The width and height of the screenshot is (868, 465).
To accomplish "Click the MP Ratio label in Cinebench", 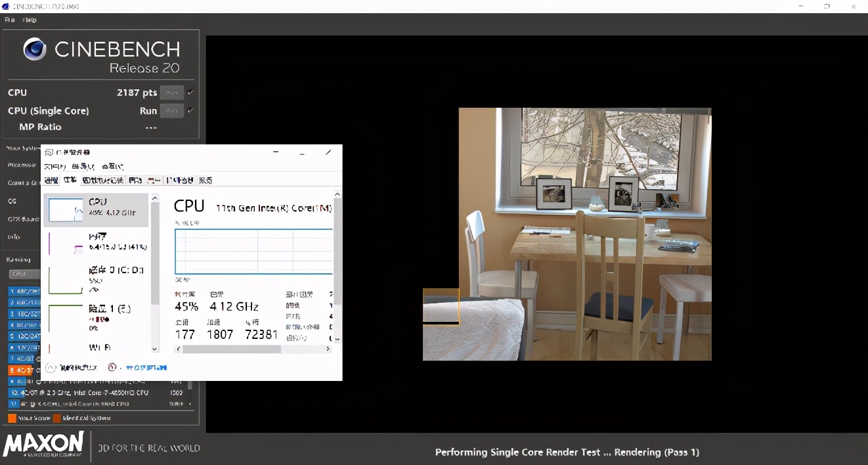I will [x=40, y=127].
